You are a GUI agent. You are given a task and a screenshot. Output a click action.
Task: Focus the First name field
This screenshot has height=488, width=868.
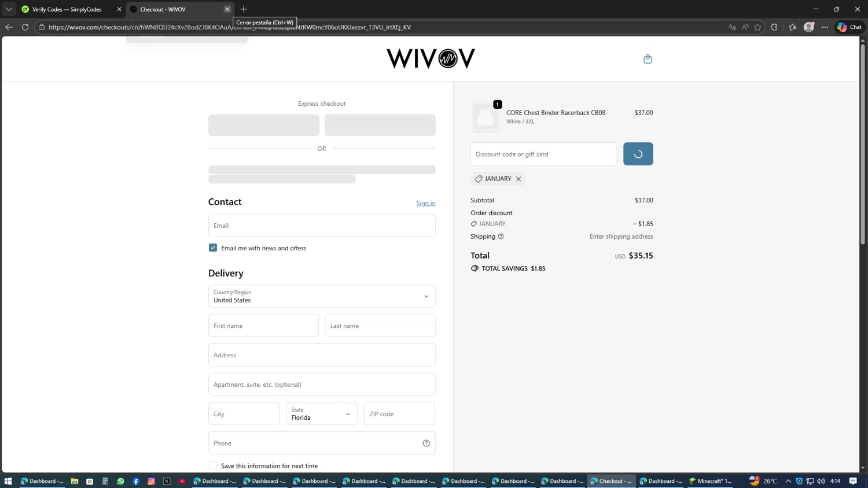263,326
